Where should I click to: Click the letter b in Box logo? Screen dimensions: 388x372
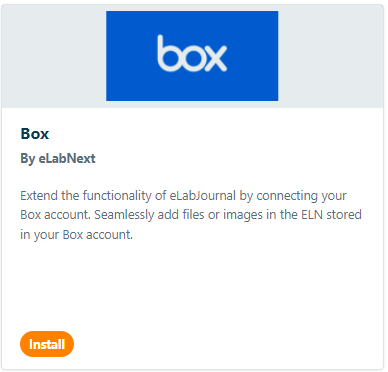click(168, 53)
